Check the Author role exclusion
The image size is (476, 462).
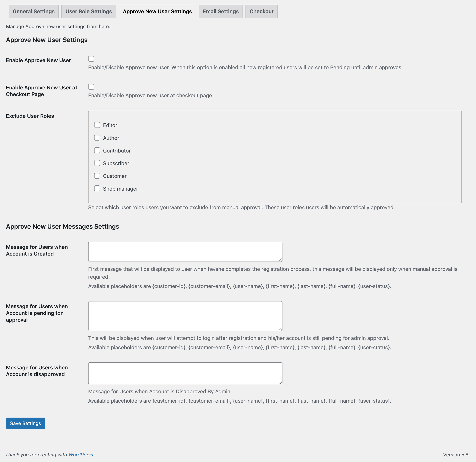pyautogui.click(x=97, y=138)
